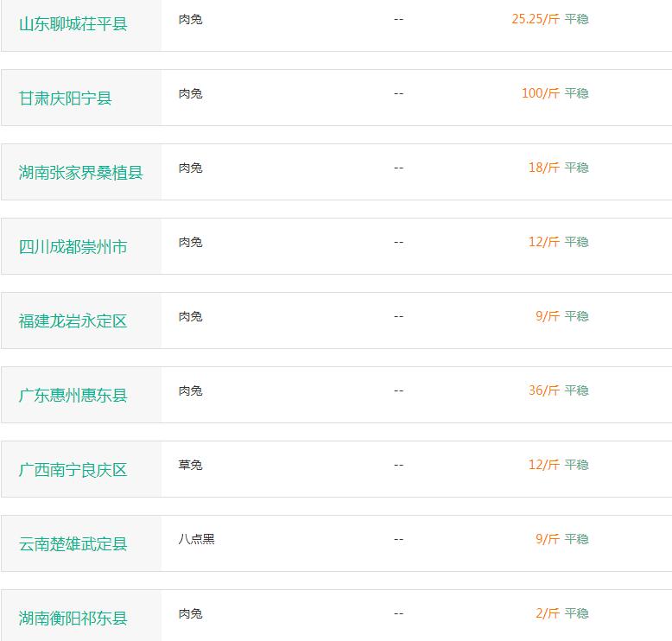The image size is (672, 641).
Task: Click 平稳 status in 广西南宁良庆区 row
Action: 576,465
